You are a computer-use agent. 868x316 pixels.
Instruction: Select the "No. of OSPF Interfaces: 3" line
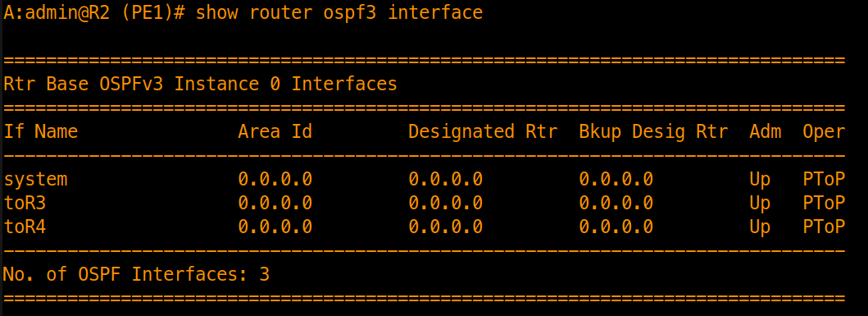click(x=136, y=274)
